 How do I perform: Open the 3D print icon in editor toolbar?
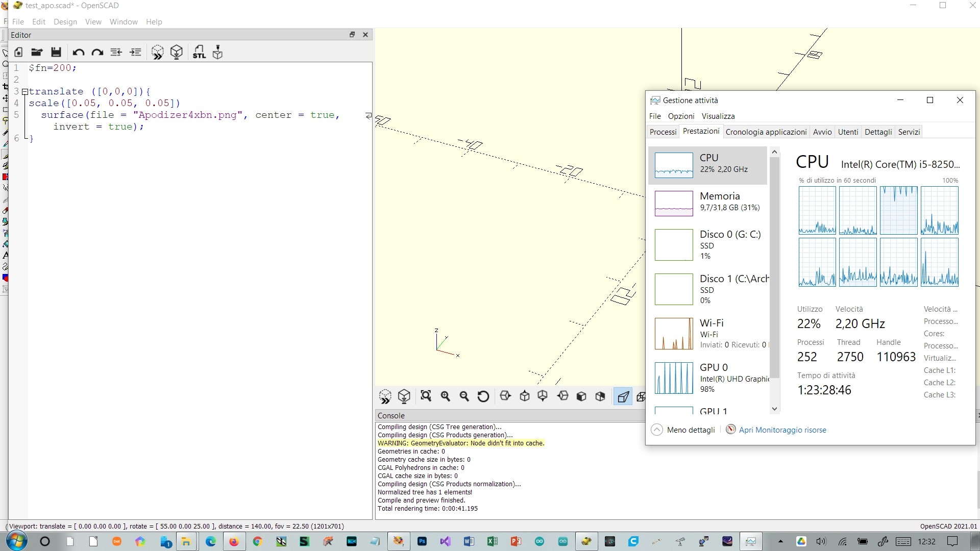217,52
